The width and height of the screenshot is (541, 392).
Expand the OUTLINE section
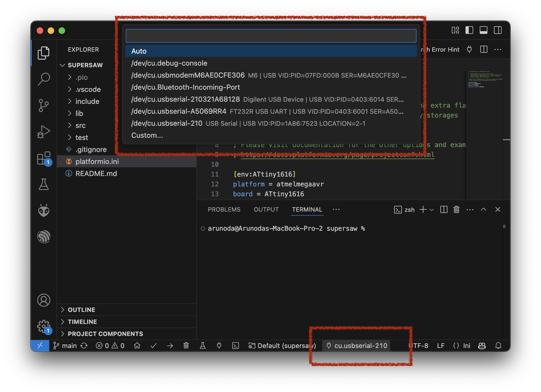coord(127,310)
